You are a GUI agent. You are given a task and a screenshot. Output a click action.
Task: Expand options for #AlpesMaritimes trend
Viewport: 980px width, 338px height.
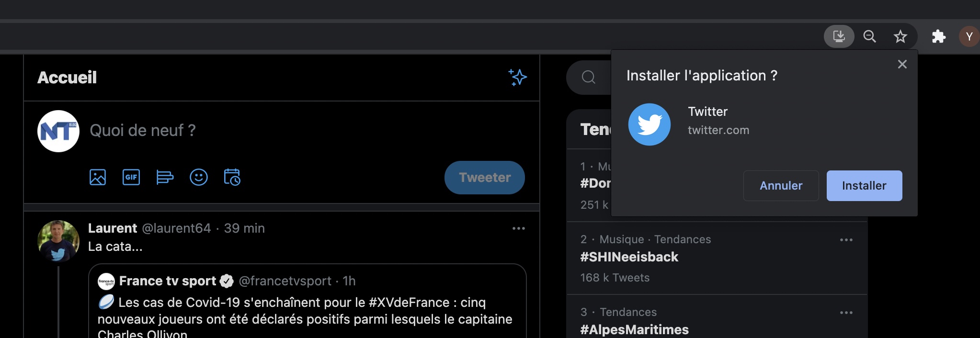pos(846,313)
